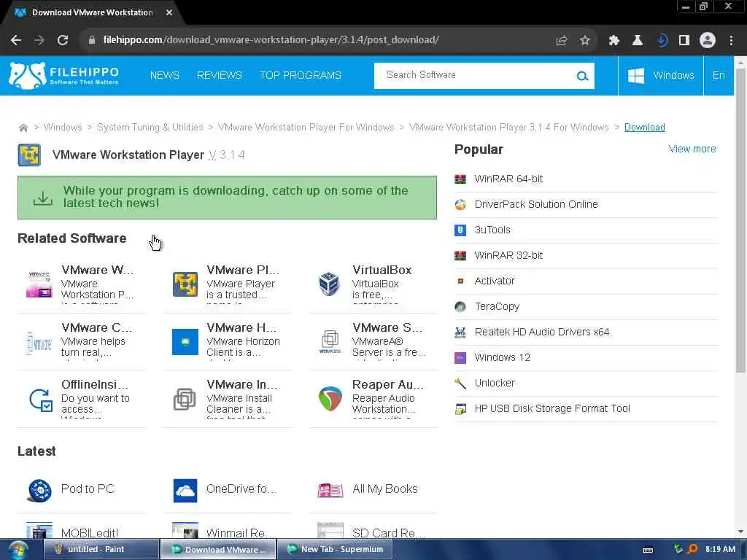Bookmark this page with the star icon
The image size is (747, 560).
[x=585, y=41]
